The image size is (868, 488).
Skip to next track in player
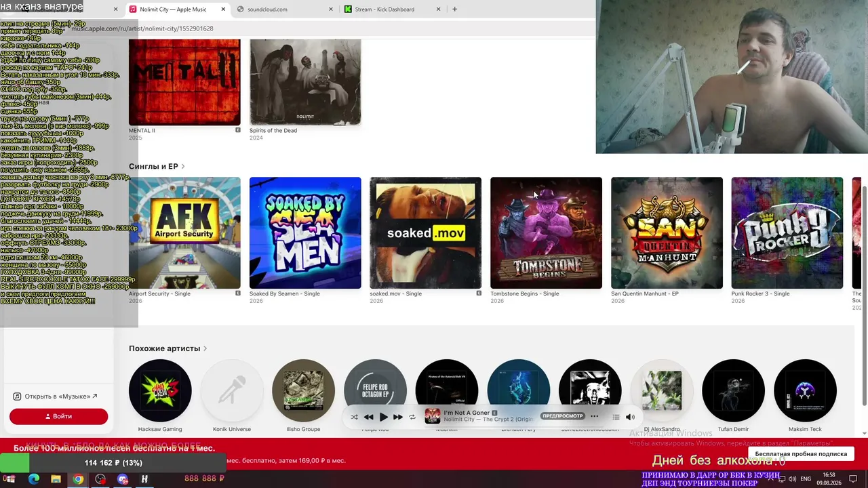tap(398, 417)
